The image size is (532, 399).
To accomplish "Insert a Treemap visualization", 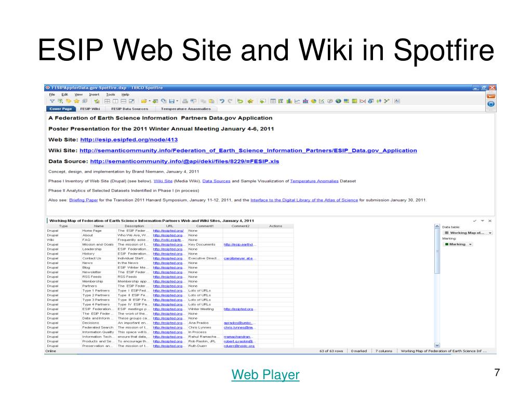I will tap(347, 101).
